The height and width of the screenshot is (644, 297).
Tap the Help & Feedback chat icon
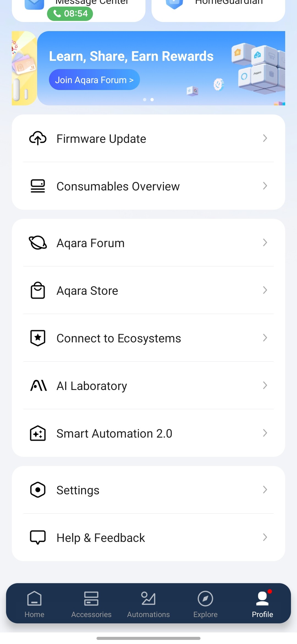pyautogui.click(x=38, y=537)
